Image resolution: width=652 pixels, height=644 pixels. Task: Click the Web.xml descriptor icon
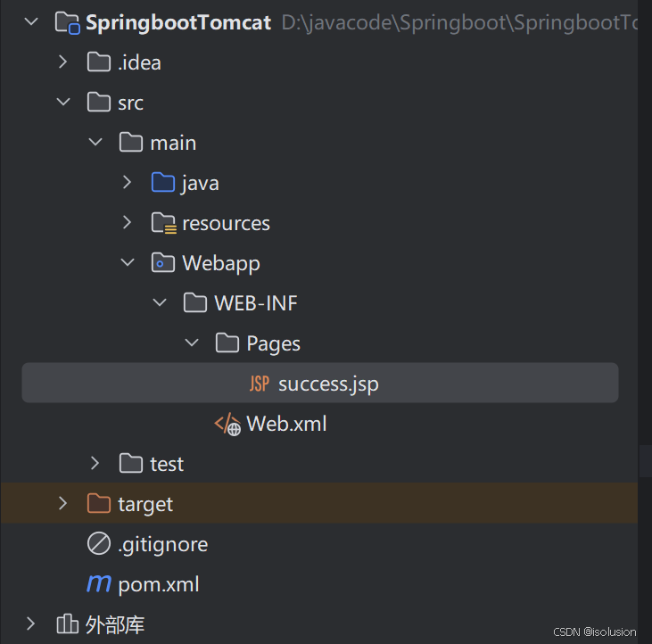[x=227, y=424]
